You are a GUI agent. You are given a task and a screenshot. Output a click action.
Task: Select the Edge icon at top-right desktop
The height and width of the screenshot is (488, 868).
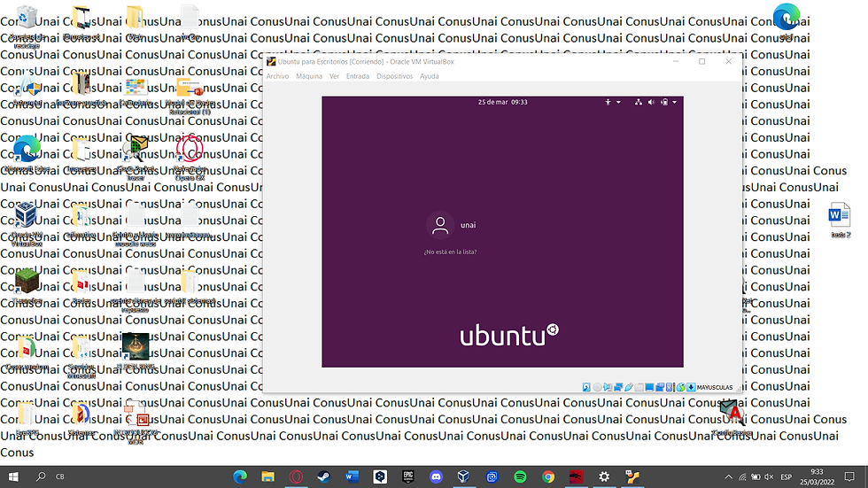(787, 21)
